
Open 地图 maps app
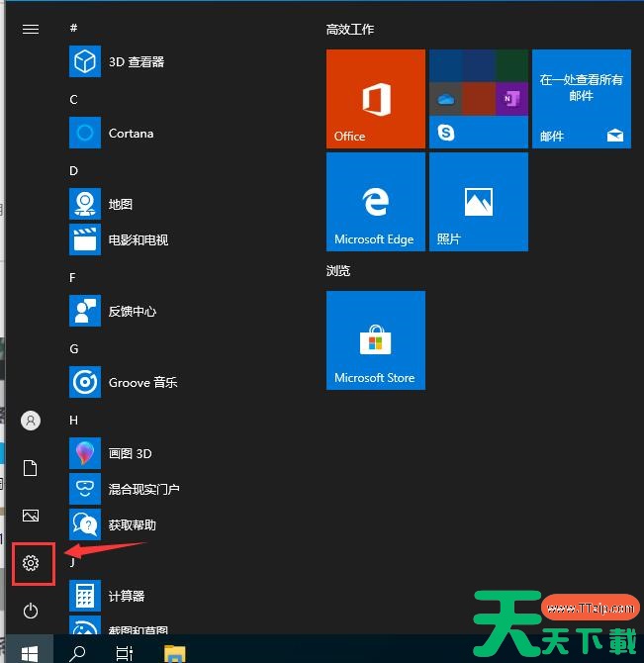point(101,204)
